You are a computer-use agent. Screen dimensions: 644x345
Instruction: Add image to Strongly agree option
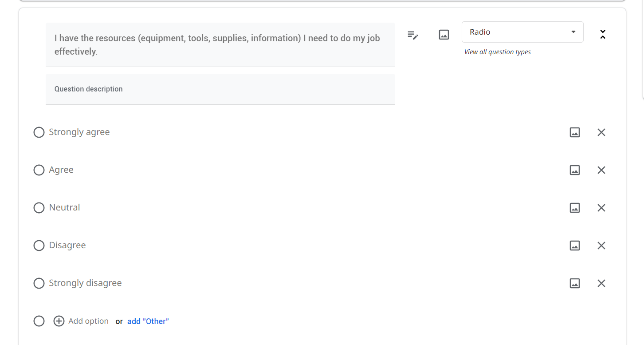click(574, 132)
